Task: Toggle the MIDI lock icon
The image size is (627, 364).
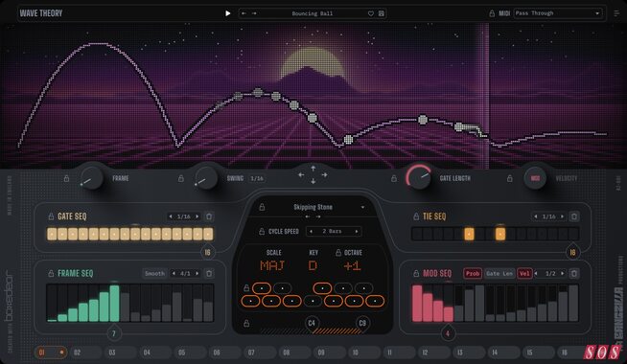Action: (x=492, y=13)
